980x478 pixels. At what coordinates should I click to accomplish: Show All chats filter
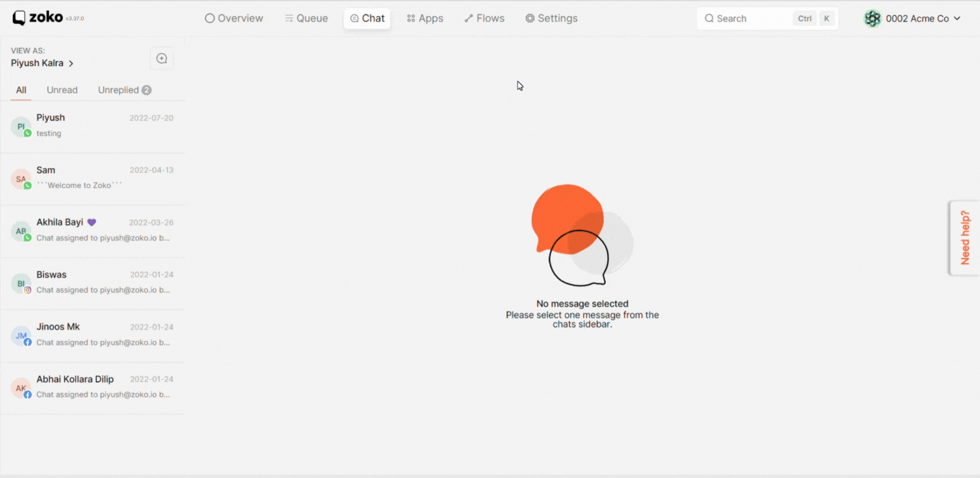coord(21,90)
